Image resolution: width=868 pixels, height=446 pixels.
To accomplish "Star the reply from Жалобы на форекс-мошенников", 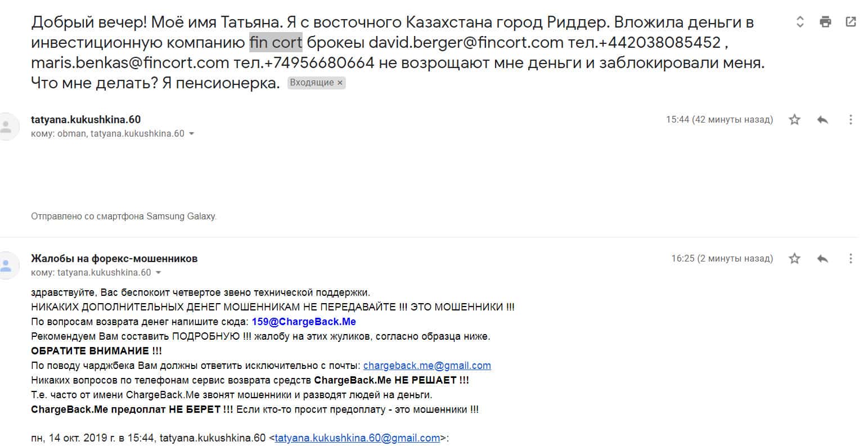I will [x=794, y=259].
